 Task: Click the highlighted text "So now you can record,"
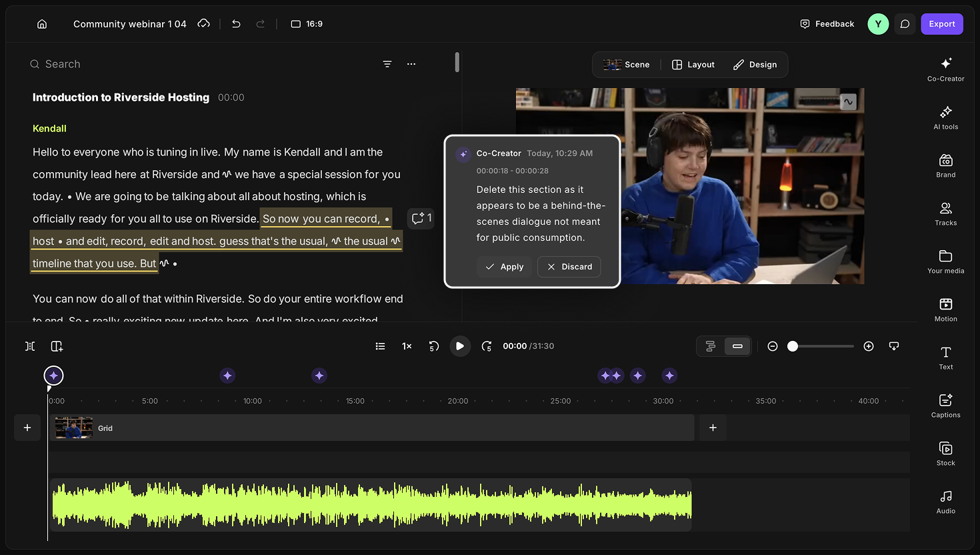click(321, 219)
